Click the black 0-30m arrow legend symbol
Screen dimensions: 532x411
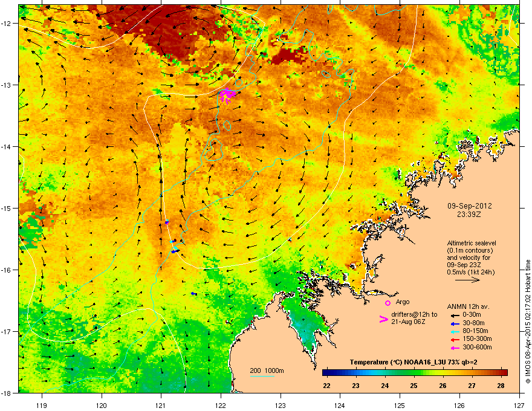click(x=455, y=316)
